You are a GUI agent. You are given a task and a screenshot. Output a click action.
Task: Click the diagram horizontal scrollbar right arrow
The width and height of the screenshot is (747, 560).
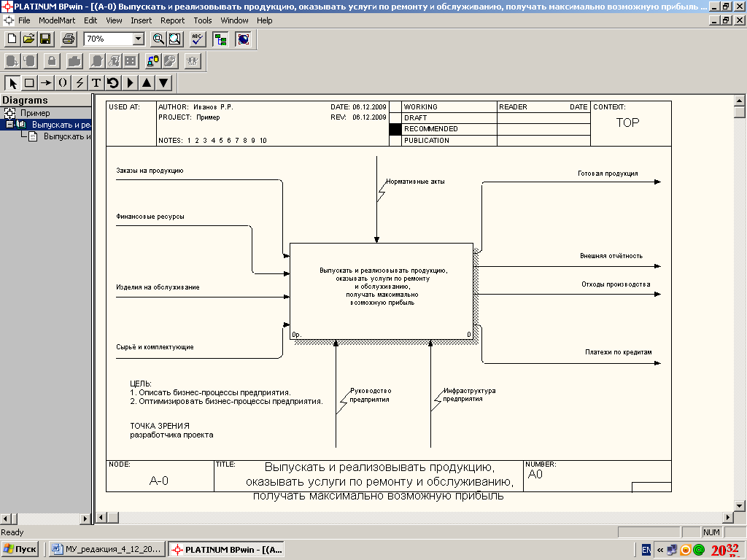[x=727, y=517]
